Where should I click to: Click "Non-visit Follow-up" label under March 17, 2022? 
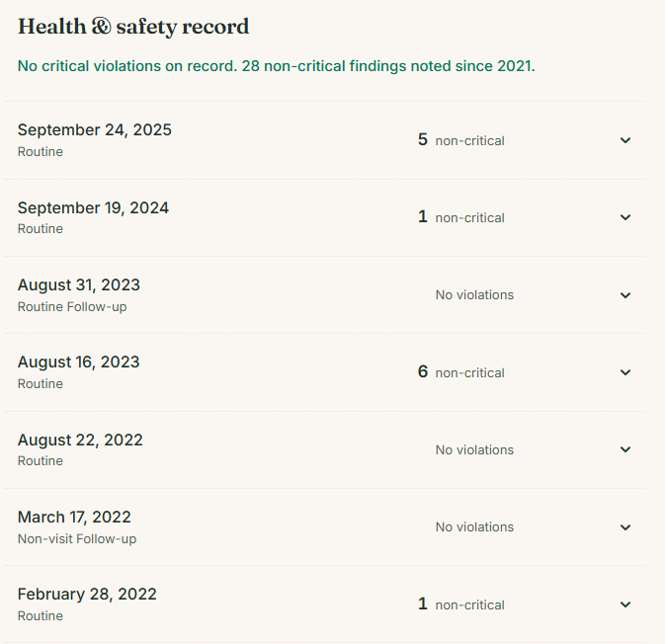click(77, 539)
